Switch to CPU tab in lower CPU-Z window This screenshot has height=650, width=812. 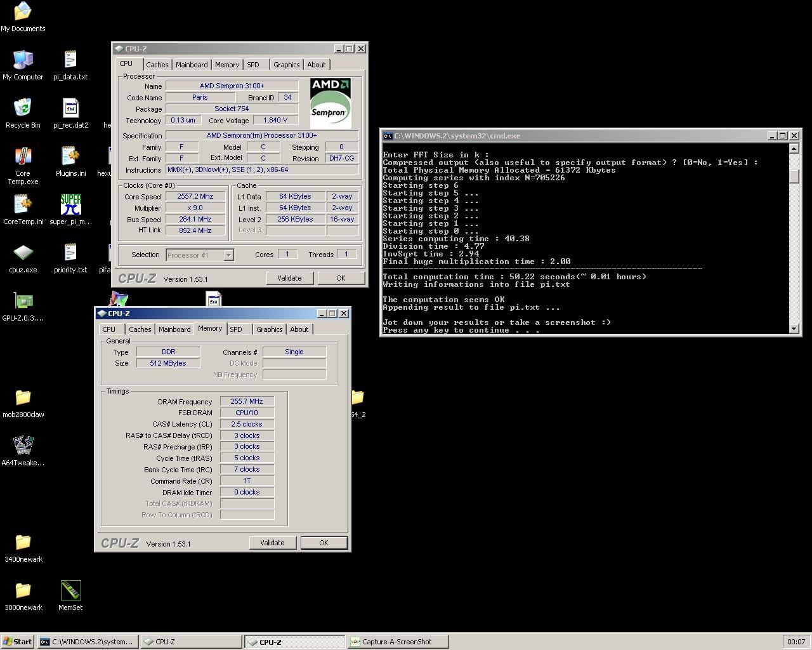pos(109,329)
